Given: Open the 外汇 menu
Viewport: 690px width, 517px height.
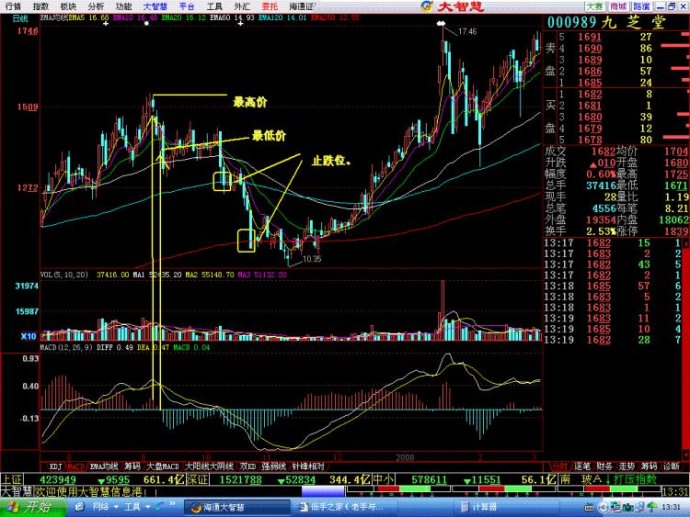Looking at the screenshot, I should pos(242,7).
